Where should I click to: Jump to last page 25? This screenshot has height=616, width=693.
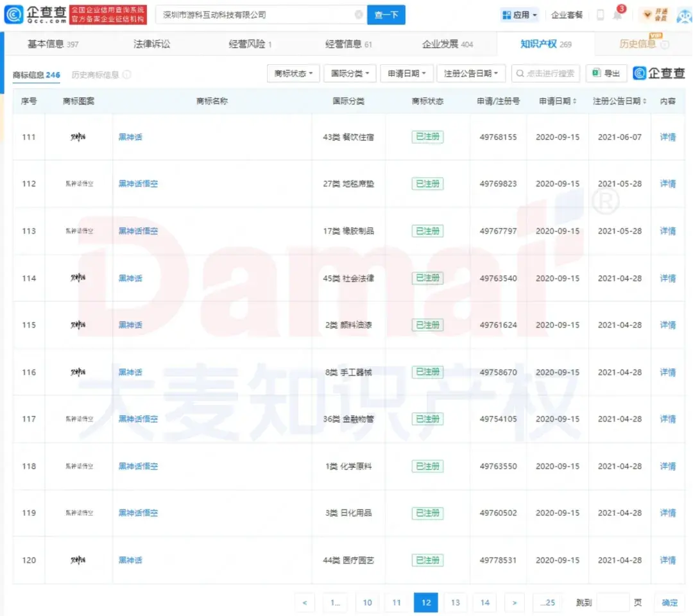tap(547, 603)
